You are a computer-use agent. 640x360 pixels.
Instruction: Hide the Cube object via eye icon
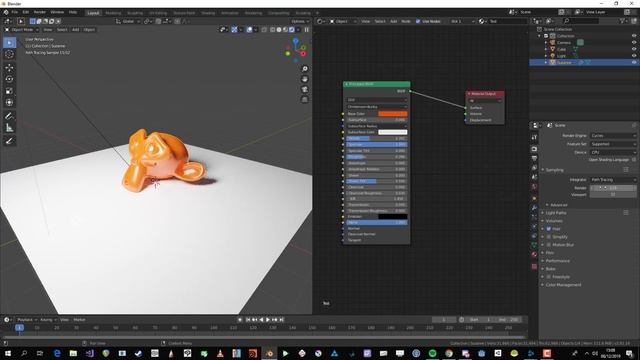[634, 49]
